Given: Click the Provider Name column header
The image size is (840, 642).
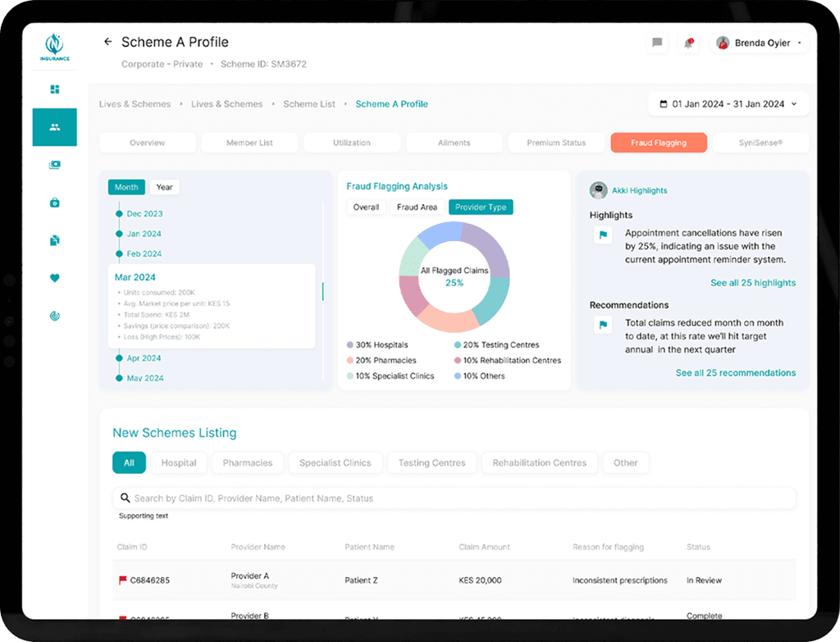Looking at the screenshot, I should [258, 547].
